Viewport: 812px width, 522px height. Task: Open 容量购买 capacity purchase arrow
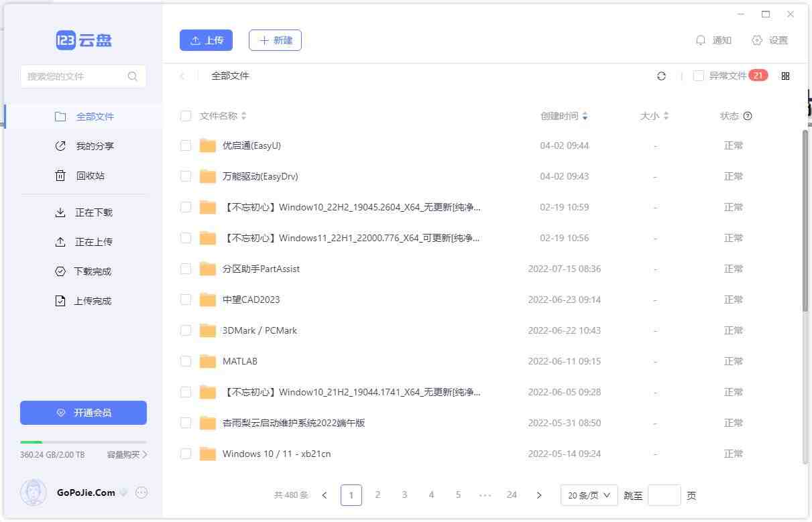[127, 454]
